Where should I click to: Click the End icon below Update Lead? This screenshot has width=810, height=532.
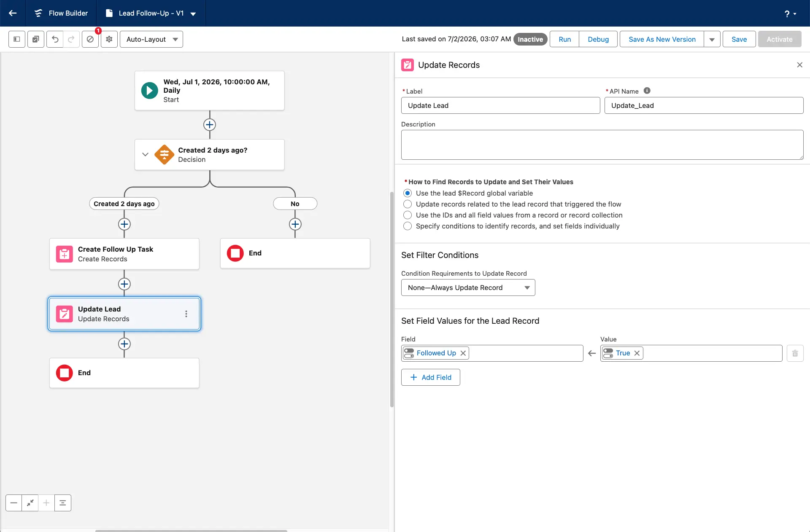tap(65, 373)
